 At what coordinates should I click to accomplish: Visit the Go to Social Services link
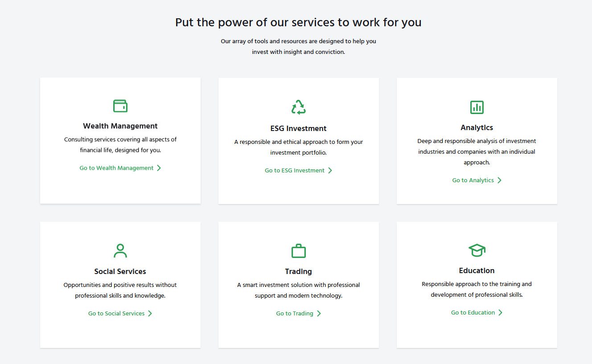click(x=120, y=313)
